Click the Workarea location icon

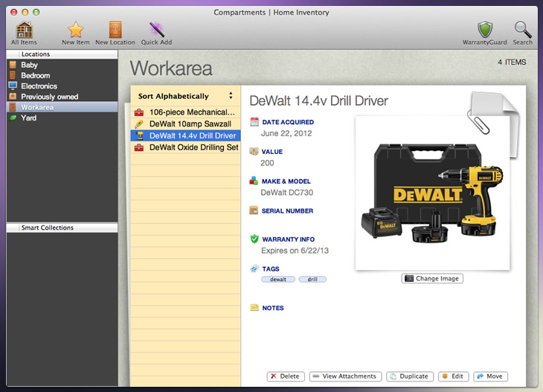point(13,107)
